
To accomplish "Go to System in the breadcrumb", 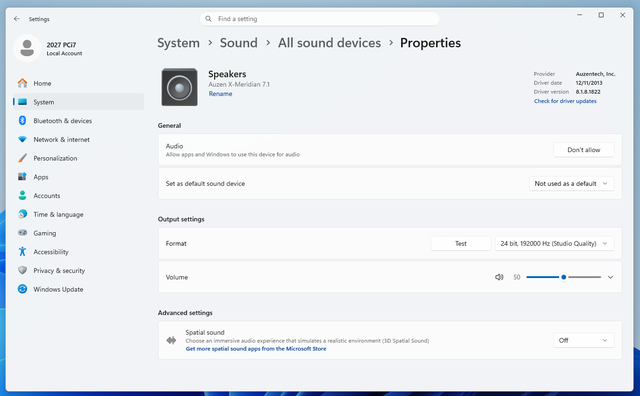I will tap(178, 43).
